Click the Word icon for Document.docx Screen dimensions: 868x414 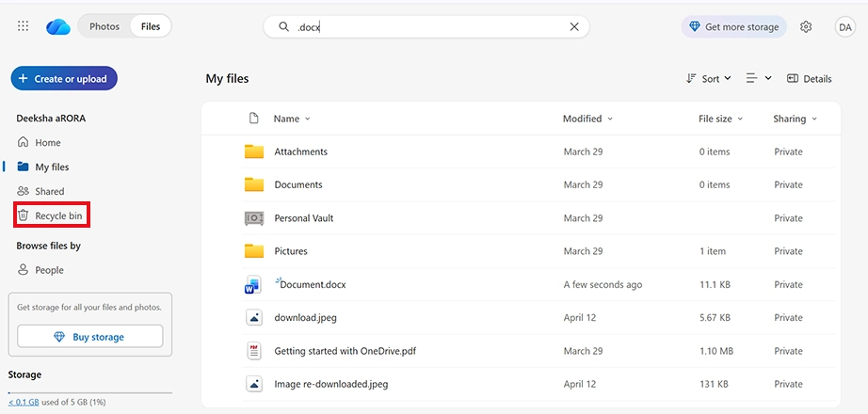pyautogui.click(x=252, y=284)
